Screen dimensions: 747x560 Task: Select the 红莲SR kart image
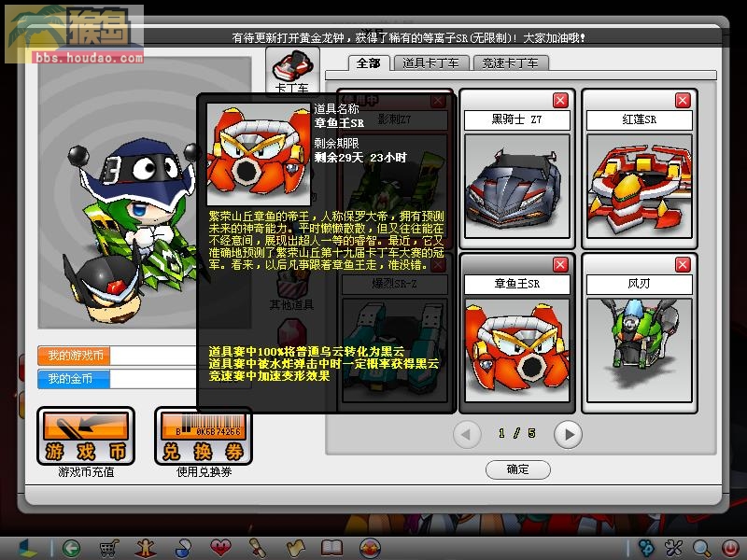[640, 186]
